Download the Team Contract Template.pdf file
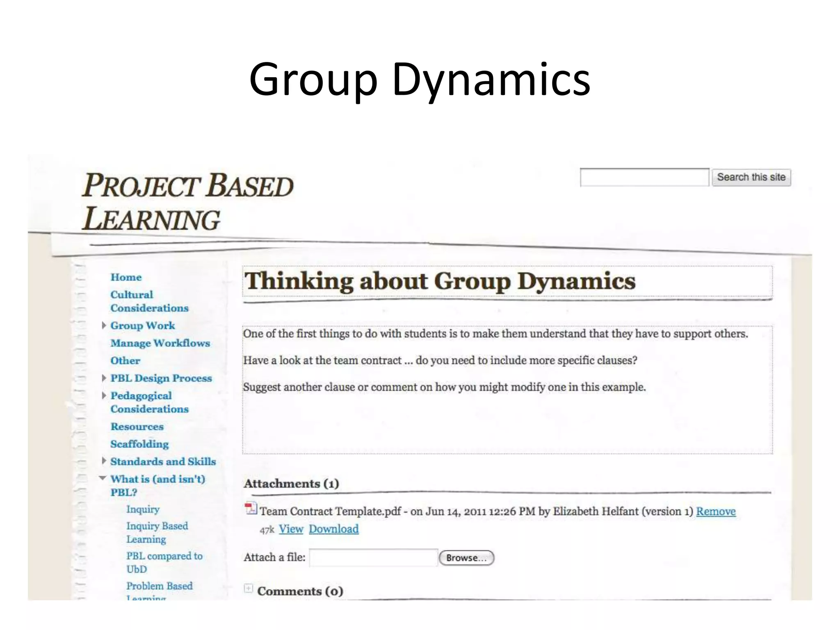This screenshot has width=840, height=630. point(333,529)
